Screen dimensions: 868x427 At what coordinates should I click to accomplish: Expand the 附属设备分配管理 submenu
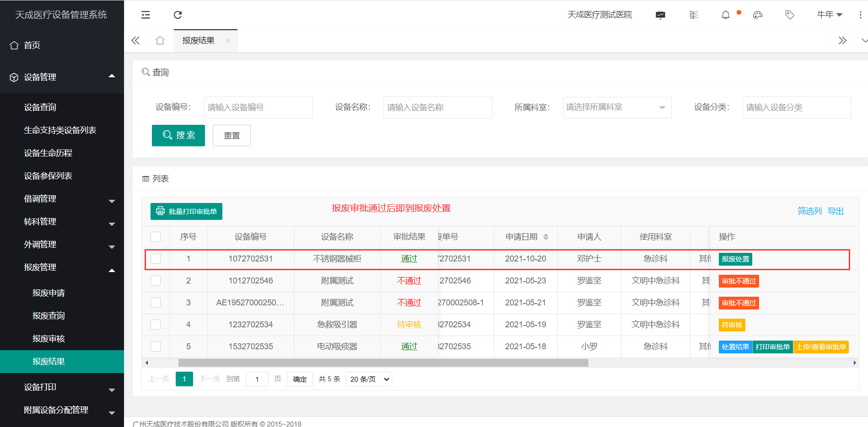pos(112,413)
